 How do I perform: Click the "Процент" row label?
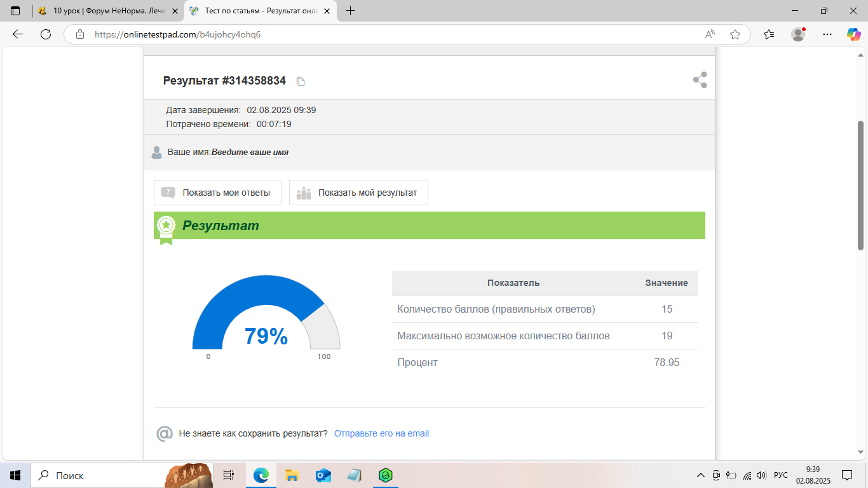(x=417, y=363)
